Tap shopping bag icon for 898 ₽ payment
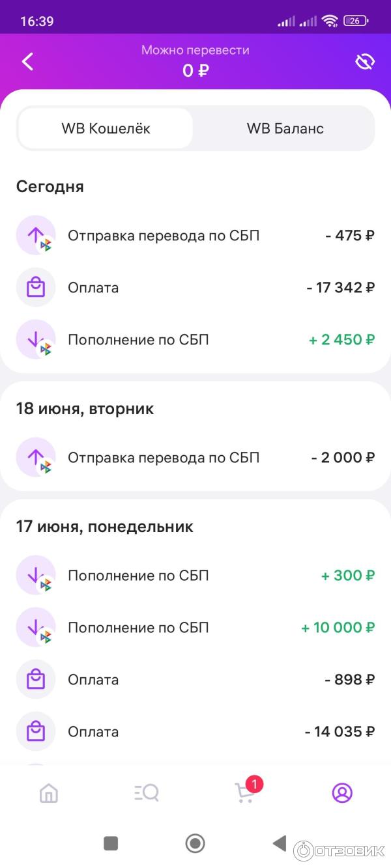The image size is (391, 868). (36, 679)
